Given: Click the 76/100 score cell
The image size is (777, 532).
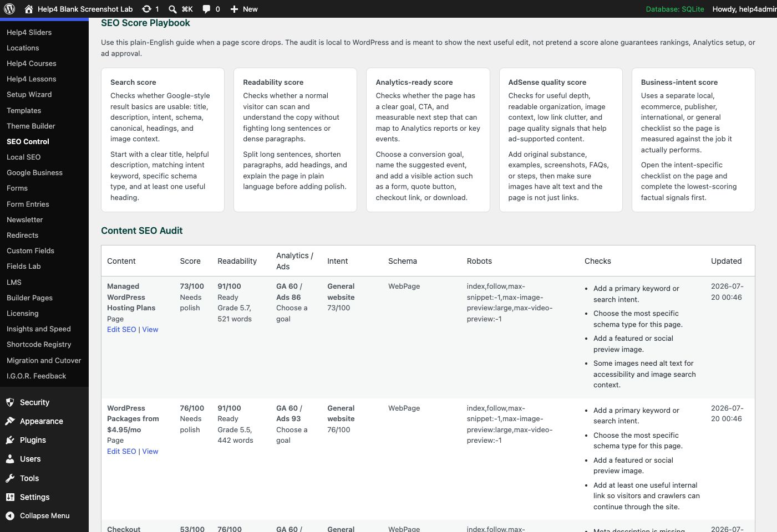Looking at the screenshot, I should point(192,408).
